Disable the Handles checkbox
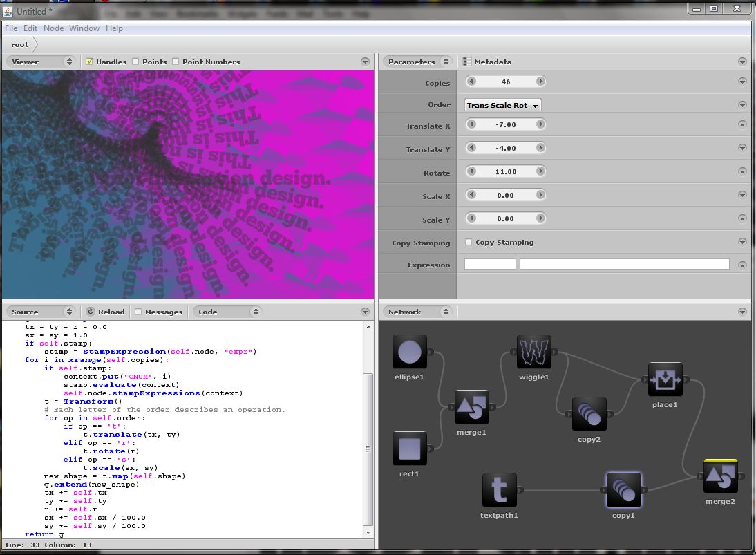Screen dimensions: 756x555 pyautogui.click(x=89, y=62)
